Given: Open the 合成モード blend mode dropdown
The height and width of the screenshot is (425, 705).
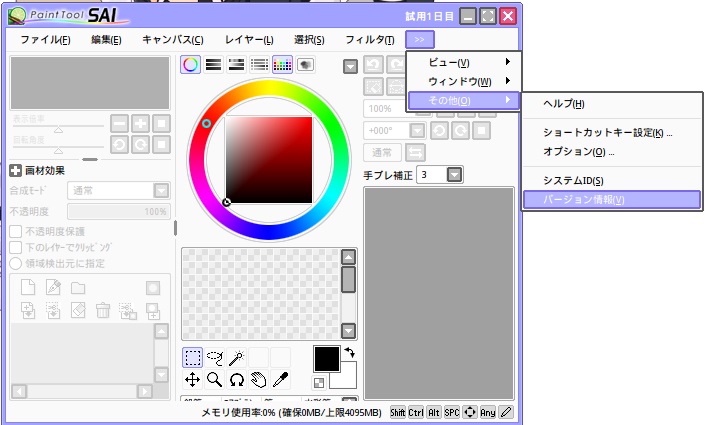Looking at the screenshot, I should tap(160, 190).
